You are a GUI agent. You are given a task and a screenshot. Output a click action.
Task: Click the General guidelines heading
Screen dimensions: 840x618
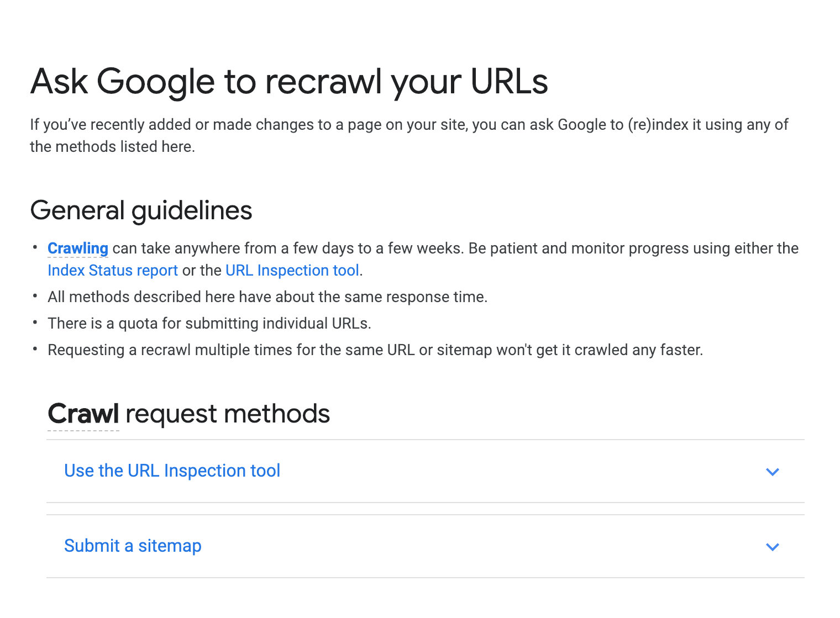(141, 210)
